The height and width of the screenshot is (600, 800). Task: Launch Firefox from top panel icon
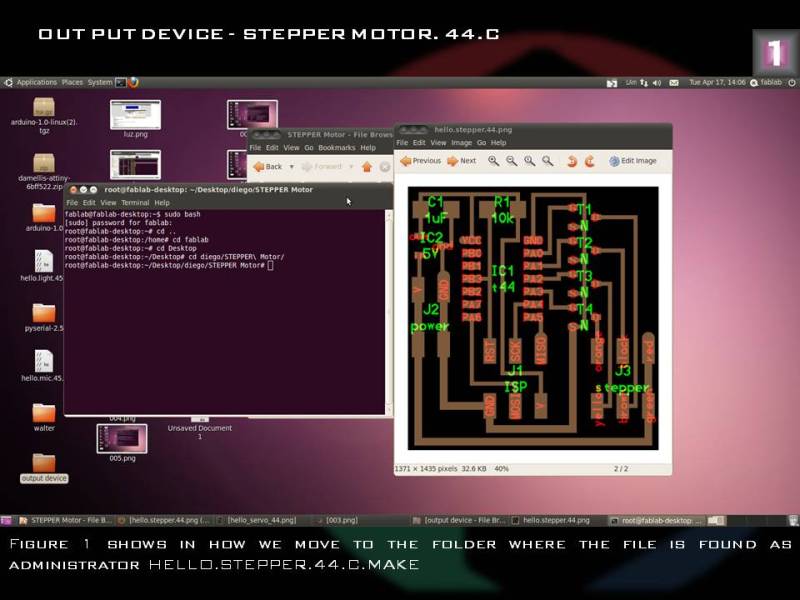coord(134,82)
